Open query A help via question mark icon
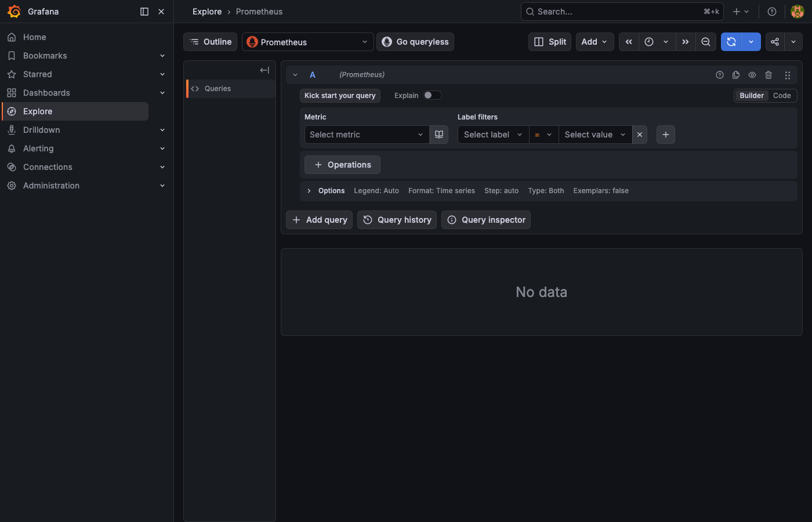The image size is (812, 522). [x=720, y=75]
